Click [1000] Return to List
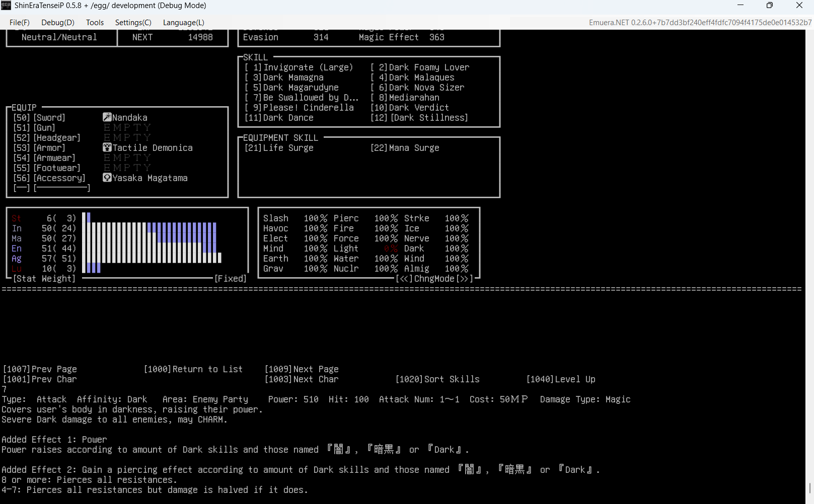The image size is (814, 504). tap(193, 369)
